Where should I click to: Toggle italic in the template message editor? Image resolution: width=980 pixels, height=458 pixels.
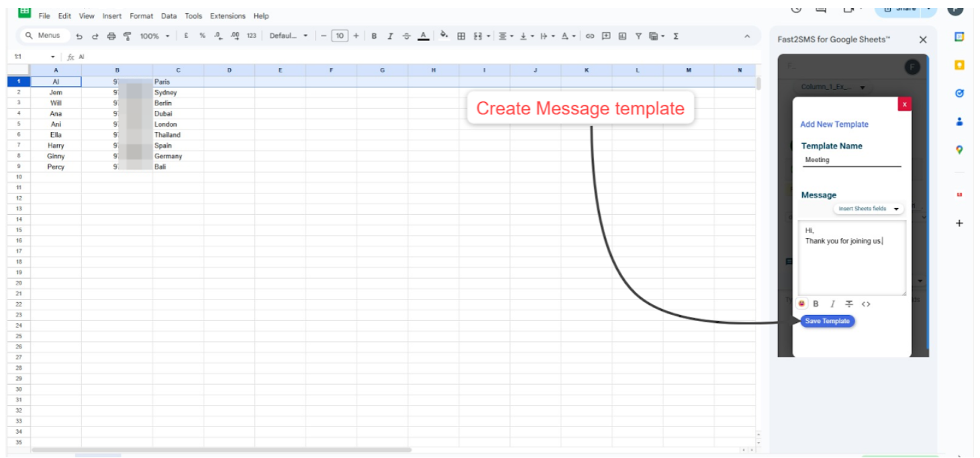[832, 304]
